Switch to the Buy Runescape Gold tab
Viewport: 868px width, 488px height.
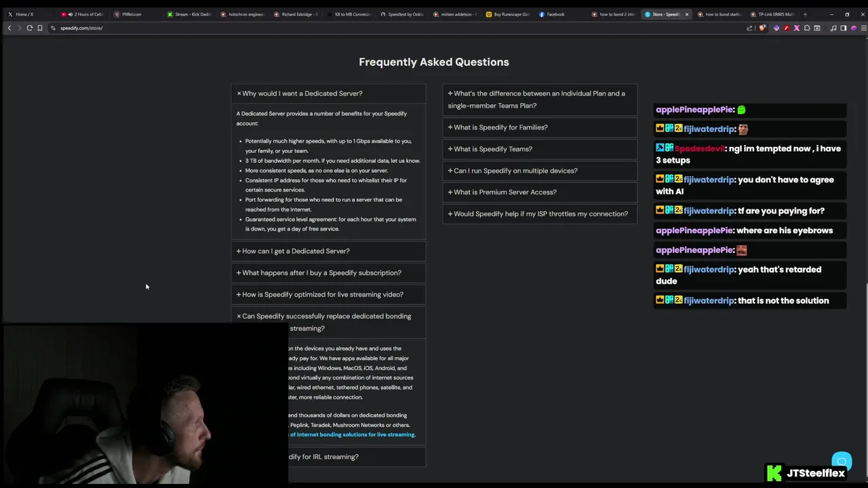(x=507, y=14)
